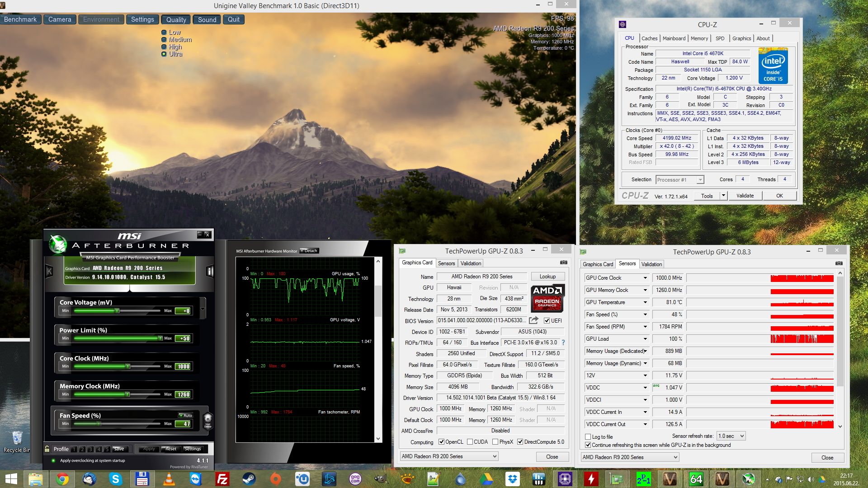Expand the GPU Core Clock sensor dropdown
Viewport: 868px width, 488px height.
[645, 278]
